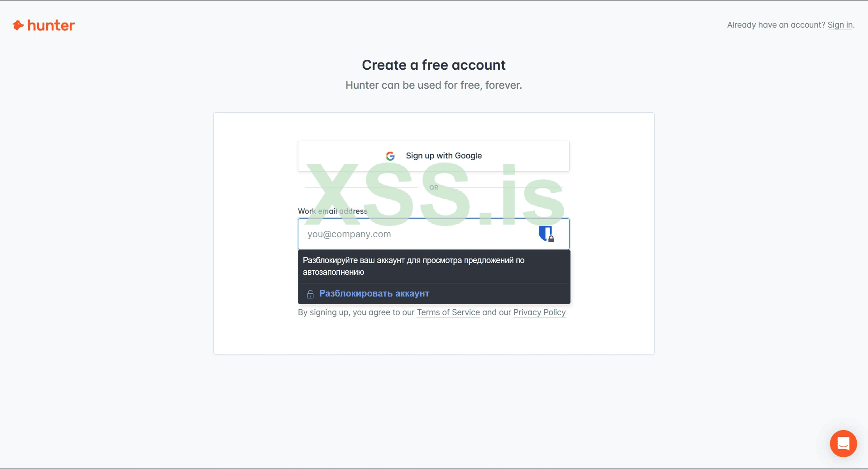Focus the Work email address input

433,234
